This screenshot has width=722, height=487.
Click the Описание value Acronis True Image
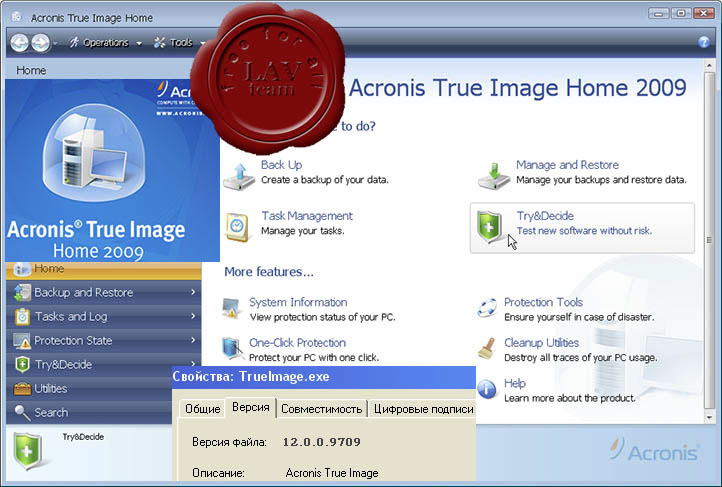pyautogui.click(x=332, y=473)
